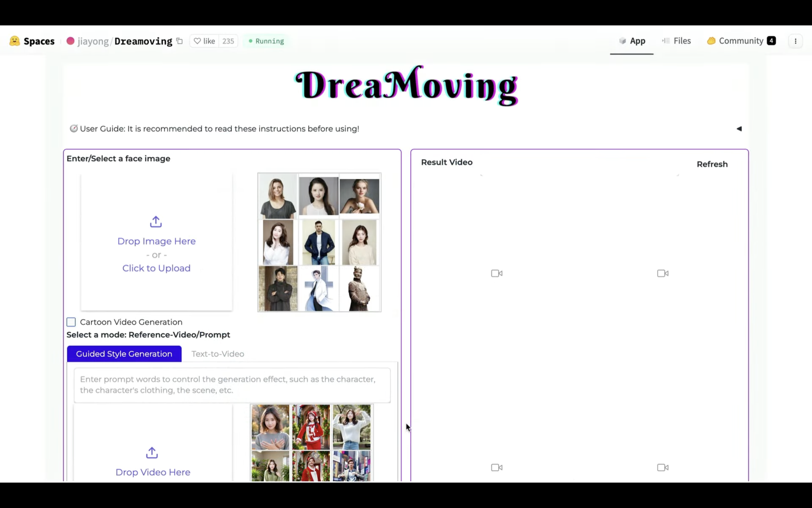The width and height of the screenshot is (812, 508).
Task: Copy the space name using copy icon
Action: click(180, 41)
